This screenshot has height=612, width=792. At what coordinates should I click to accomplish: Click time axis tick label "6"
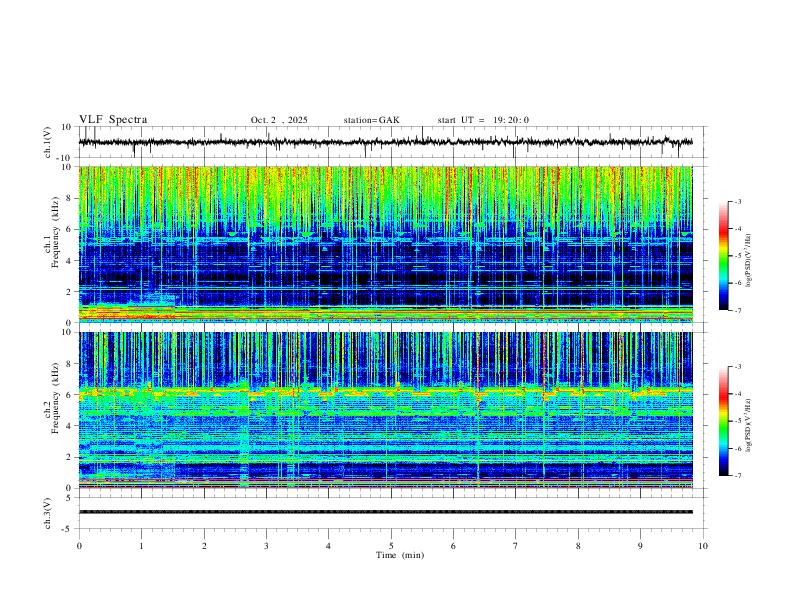coord(453,546)
